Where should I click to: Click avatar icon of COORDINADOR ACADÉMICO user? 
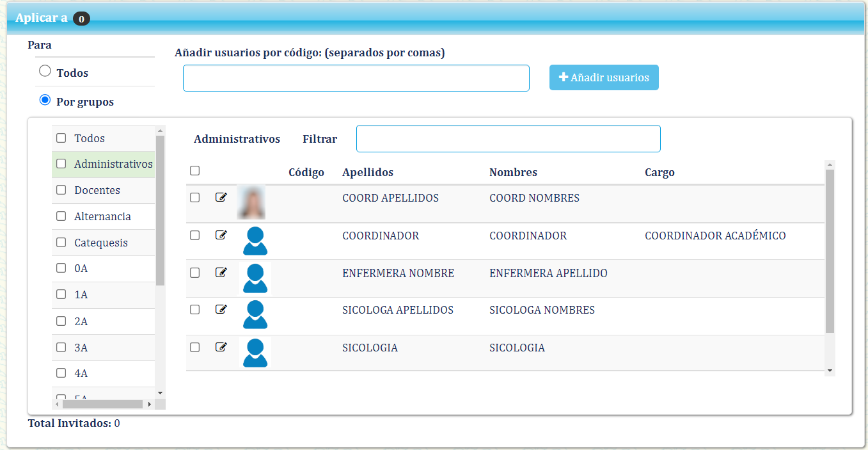tap(255, 241)
